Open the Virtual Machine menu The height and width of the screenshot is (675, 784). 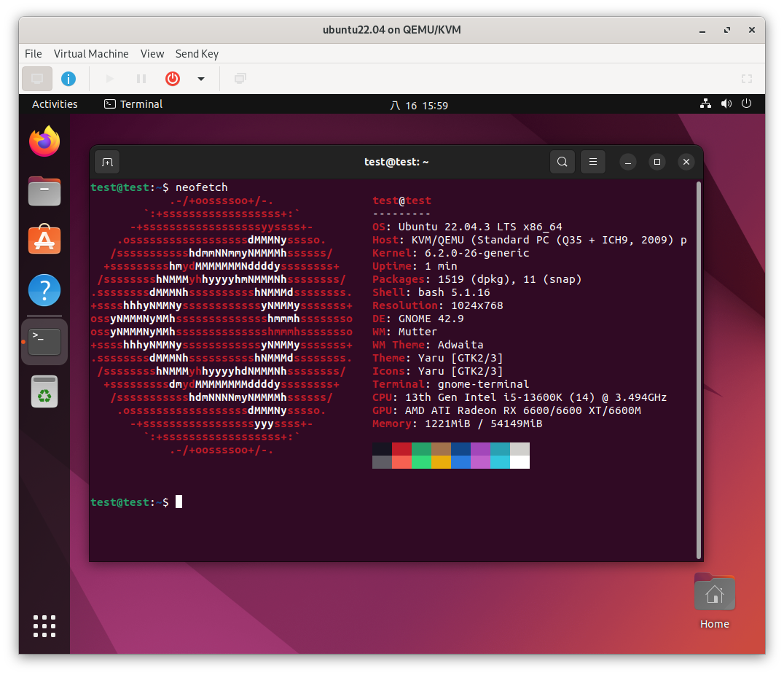91,53
